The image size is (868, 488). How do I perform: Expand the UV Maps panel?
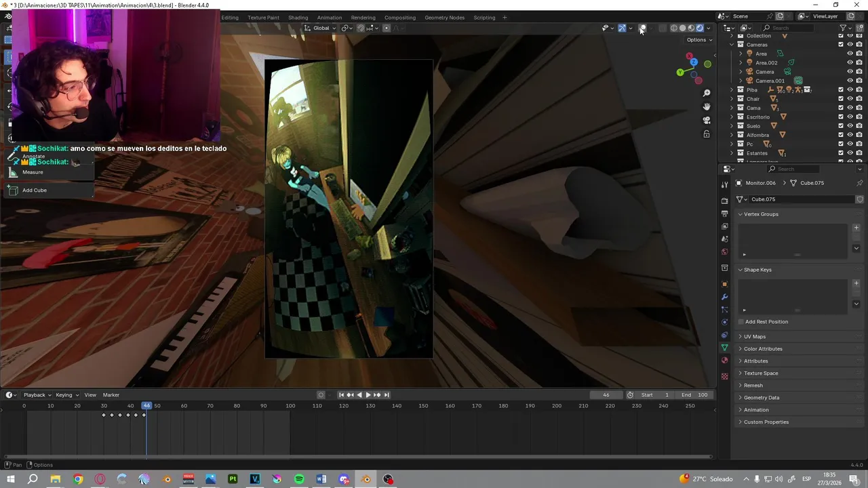(x=754, y=337)
